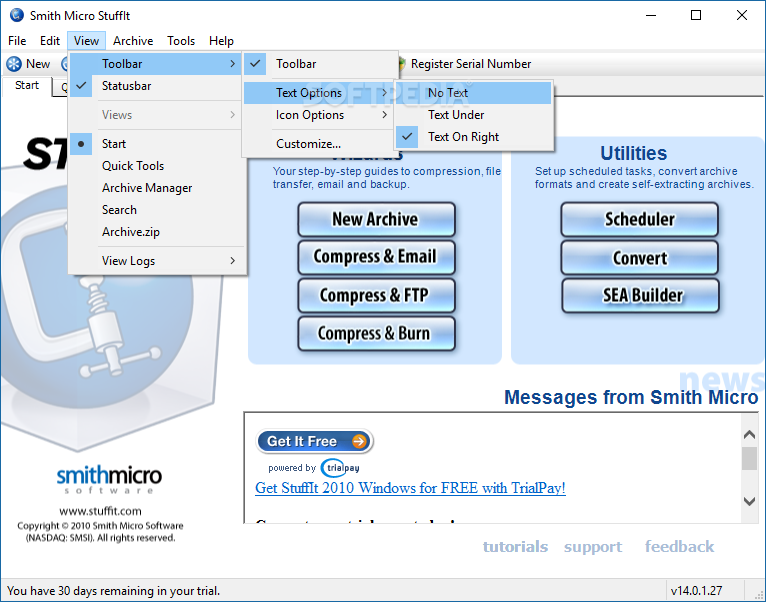Click the Compress & Email button
This screenshot has height=602, width=766.
376,257
